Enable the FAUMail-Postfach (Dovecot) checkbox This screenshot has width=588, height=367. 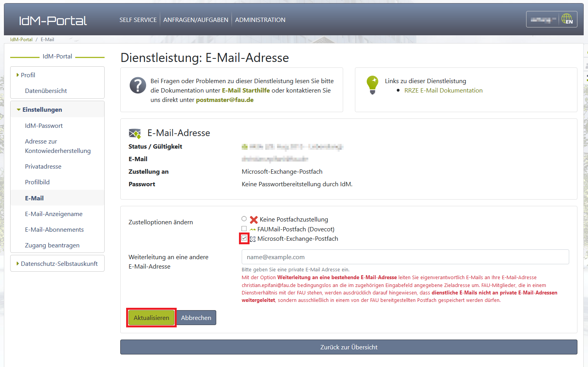[244, 229]
